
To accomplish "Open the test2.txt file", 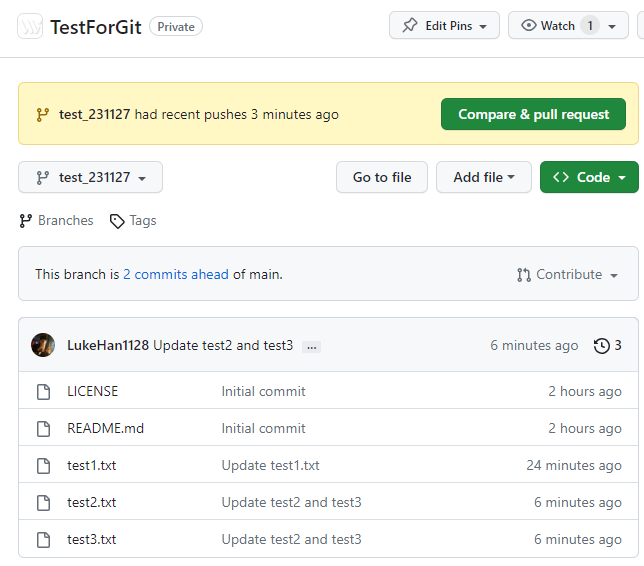I will pyautogui.click(x=91, y=503).
